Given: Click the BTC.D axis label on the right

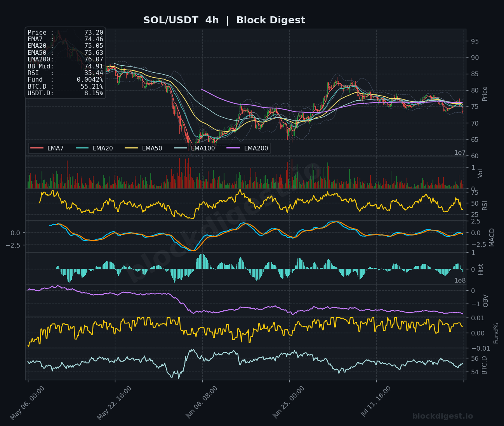Looking at the screenshot, I should click(x=484, y=365).
